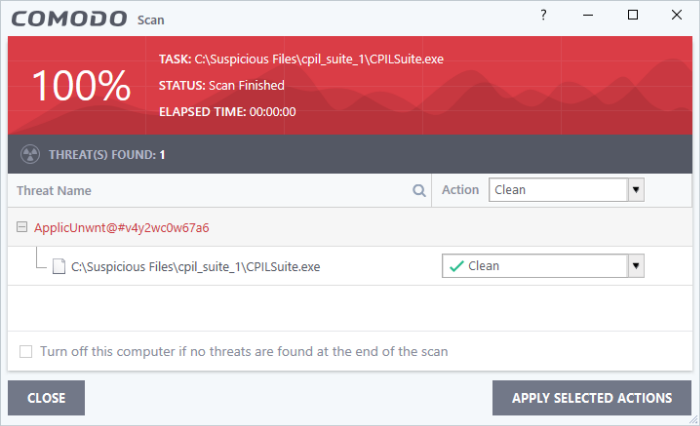Viewport: 700px width, 426px height.
Task: Collapse the ApplicUnwnt threat group
Action: tap(21, 227)
